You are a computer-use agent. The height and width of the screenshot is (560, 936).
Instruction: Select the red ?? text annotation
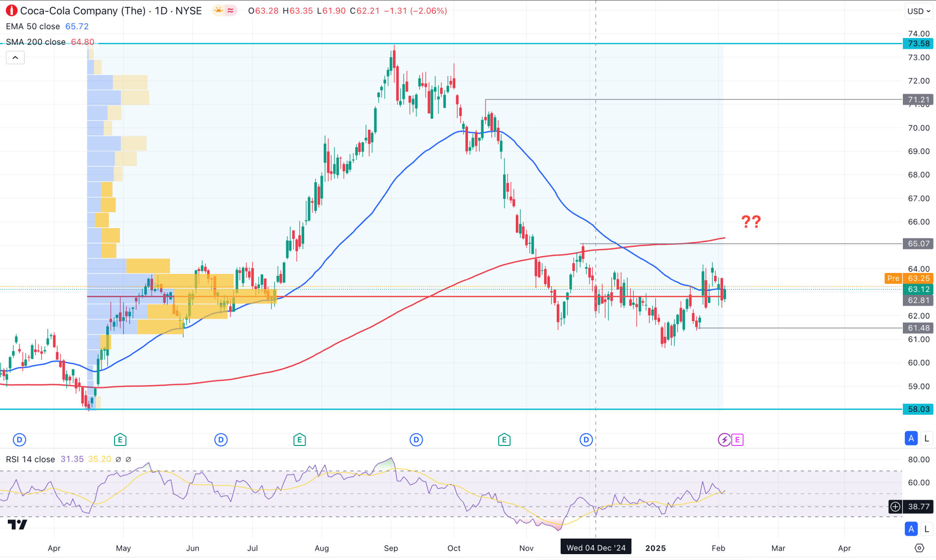point(751,222)
